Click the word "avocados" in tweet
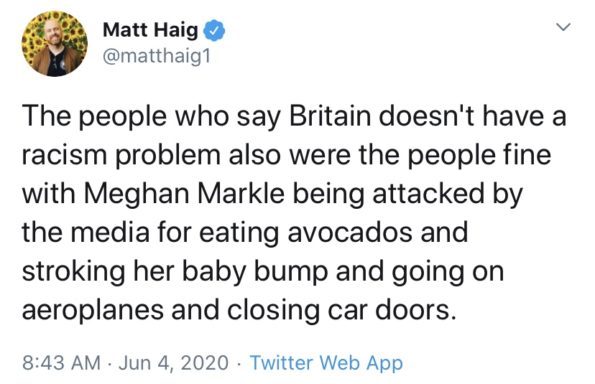This screenshot has width=595, height=384. coord(350,232)
